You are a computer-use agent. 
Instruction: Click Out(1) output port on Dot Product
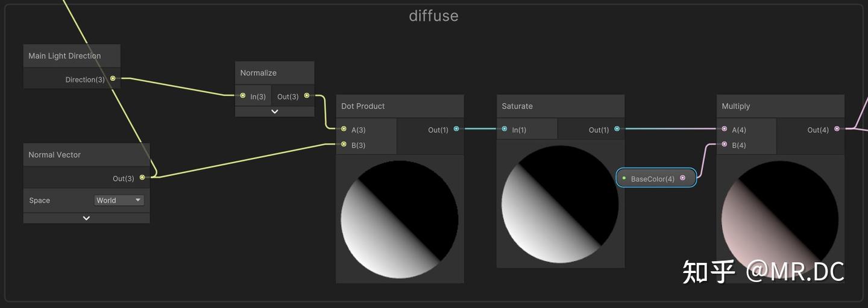(456, 128)
